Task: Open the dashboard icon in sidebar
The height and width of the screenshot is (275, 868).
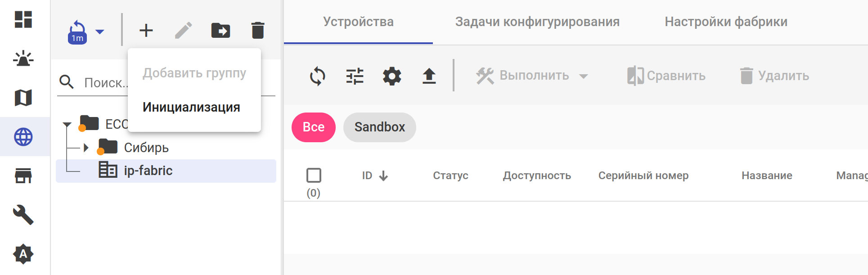Action: 23,19
